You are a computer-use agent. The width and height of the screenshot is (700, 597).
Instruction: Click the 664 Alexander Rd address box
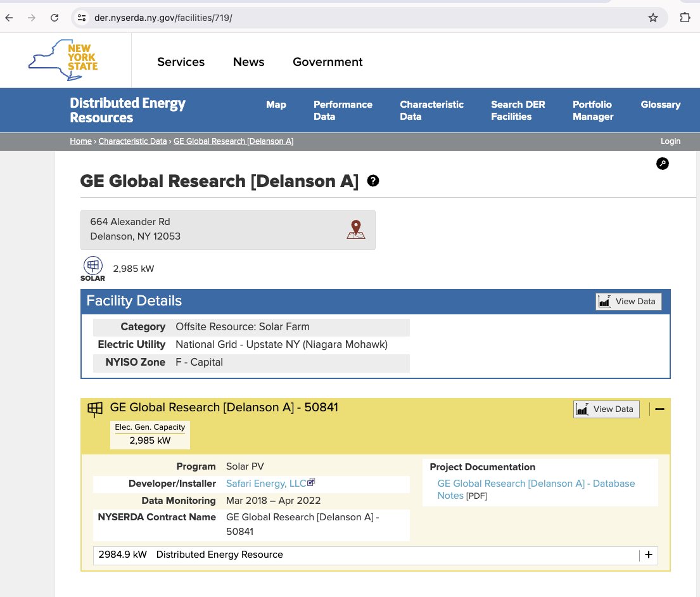pyautogui.click(x=227, y=230)
